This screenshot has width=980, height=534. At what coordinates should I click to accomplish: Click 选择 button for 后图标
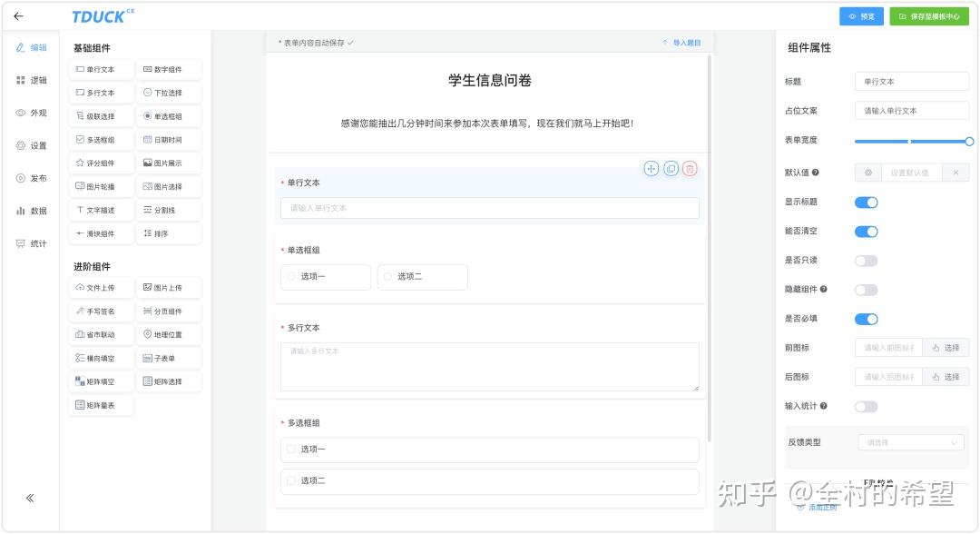click(946, 377)
